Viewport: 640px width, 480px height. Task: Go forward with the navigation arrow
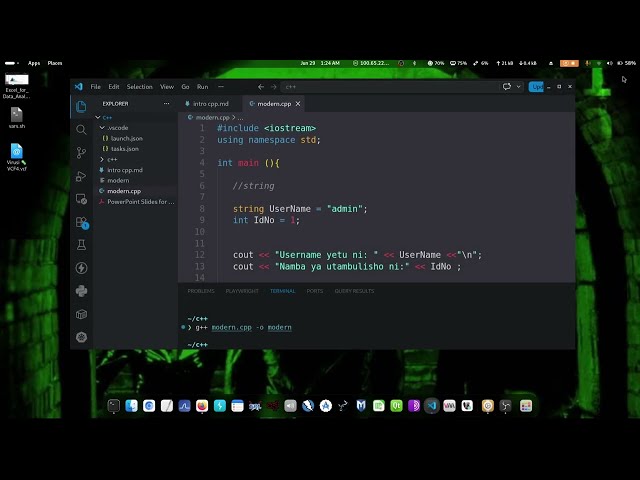(x=273, y=87)
